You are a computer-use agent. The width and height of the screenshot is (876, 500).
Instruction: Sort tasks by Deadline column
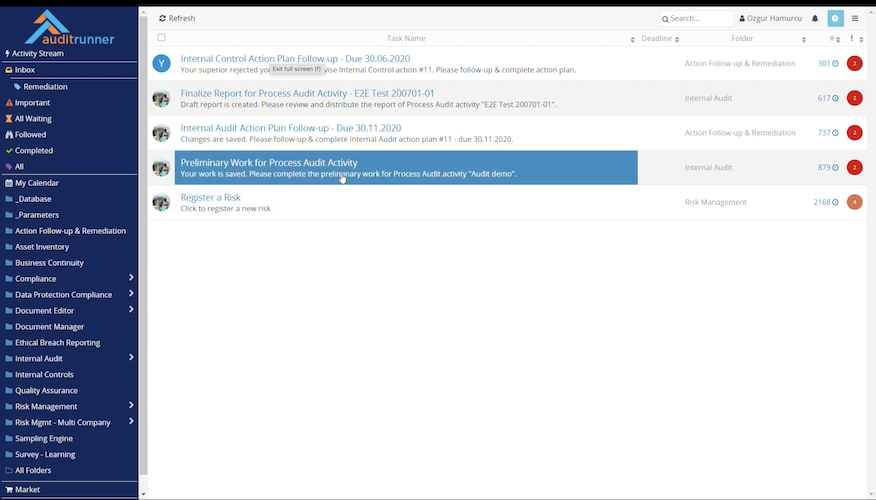tap(660, 39)
